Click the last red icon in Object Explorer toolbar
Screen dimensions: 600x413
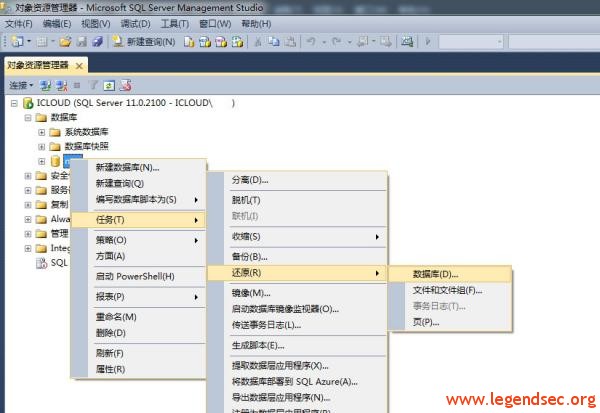126,85
